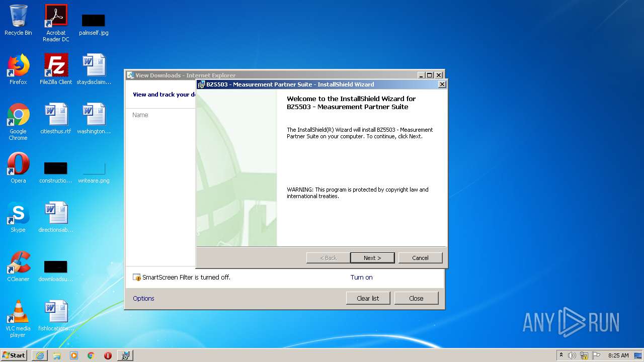
Task: Click Close button in View Downloads
Action: [416, 298]
